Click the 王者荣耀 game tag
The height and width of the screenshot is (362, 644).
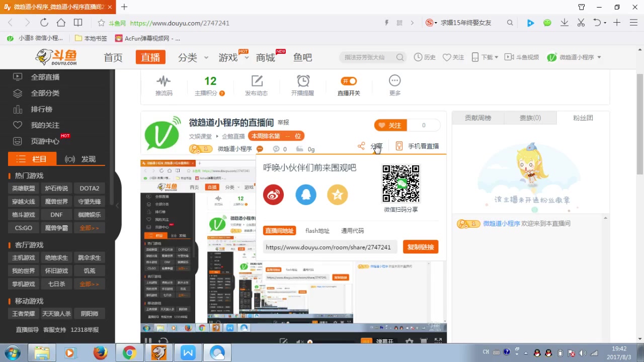pos(24,314)
